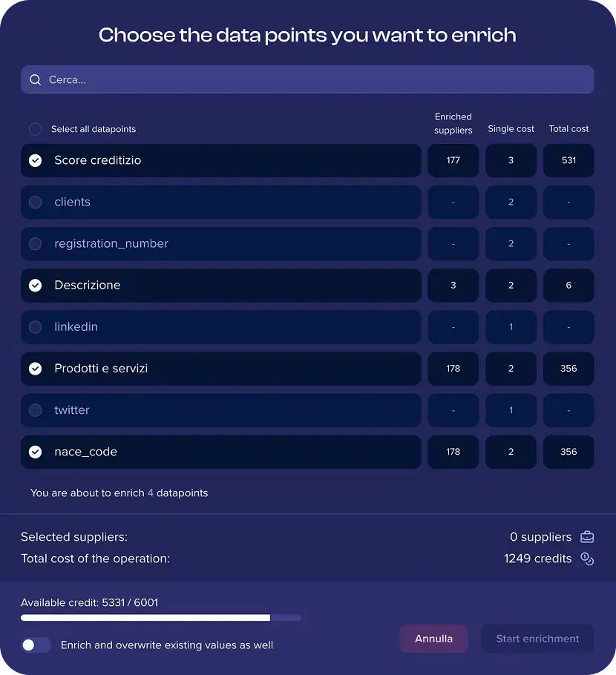Screen dimensions: 616x675
Task: Deselect the nace_code datapoint
Action: (35, 452)
